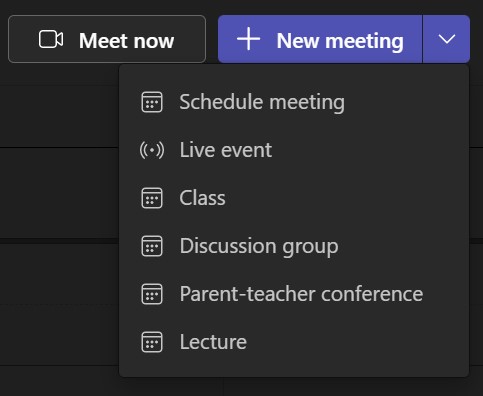Image resolution: width=483 pixels, height=396 pixels.
Task: Pick the Class meeting type
Action: click(294, 198)
